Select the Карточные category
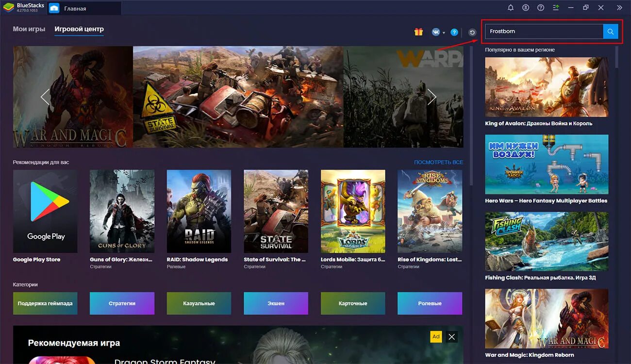Viewport: 631px width, 364px height. [x=353, y=303]
